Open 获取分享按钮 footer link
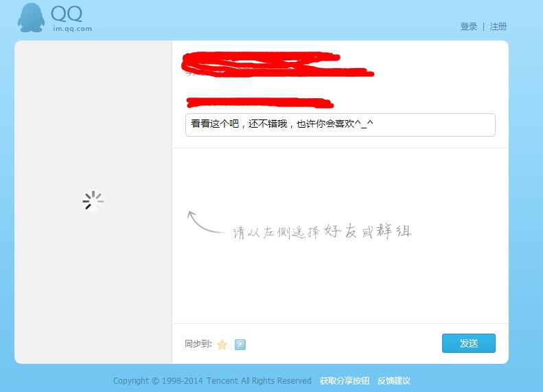This screenshot has width=543, height=392. click(344, 381)
